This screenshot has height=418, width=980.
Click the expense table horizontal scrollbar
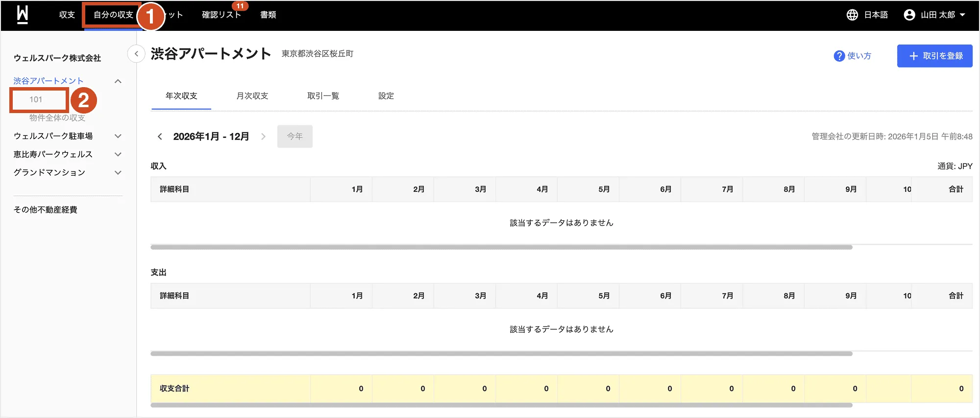point(501,353)
